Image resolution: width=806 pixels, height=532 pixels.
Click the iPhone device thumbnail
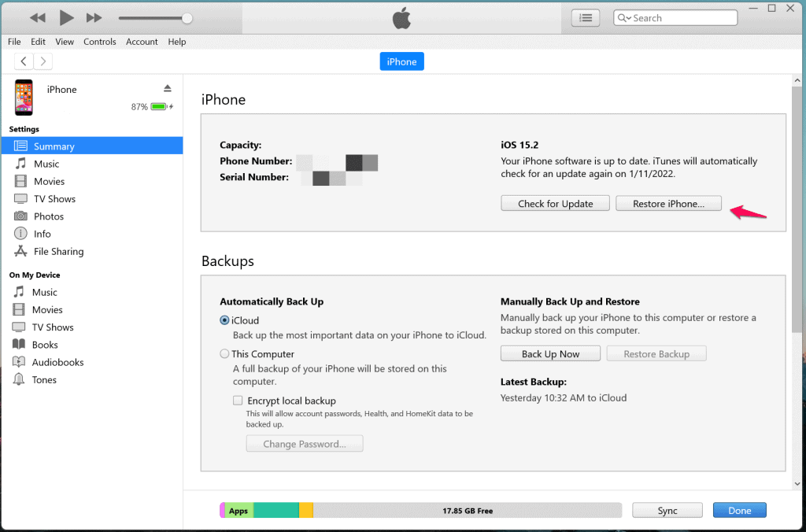pos(24,97)
